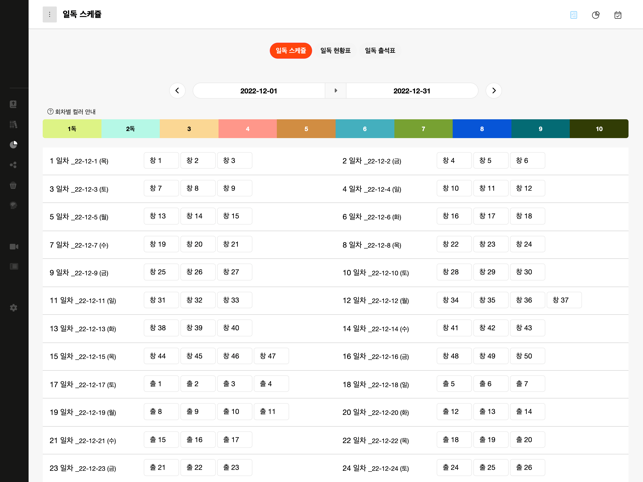Click chapter button 출 4
Image resolution: width=643 pixels, height=482 pixels.
click(x=271, y=384)
